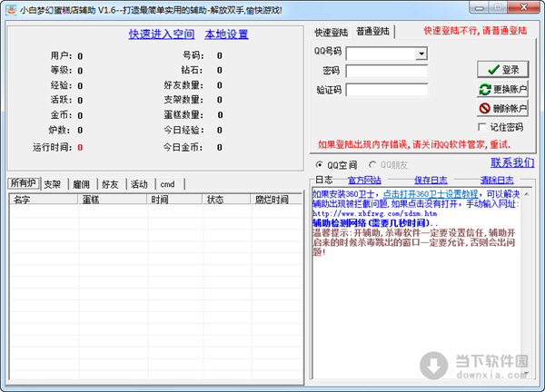This screenshot has width=545, height=392.
Task: Focus the 密码 password input field
Action: coord(387,71)
